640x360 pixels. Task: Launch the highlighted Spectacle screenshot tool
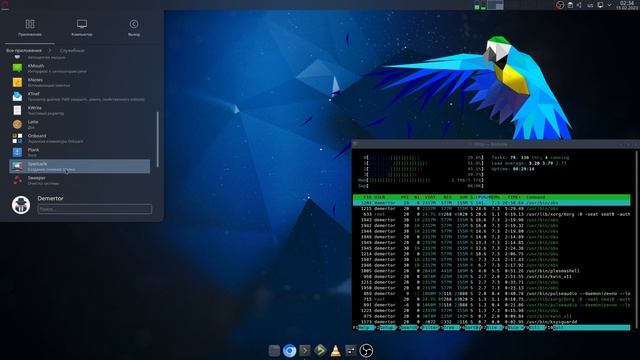coord(80,166)
